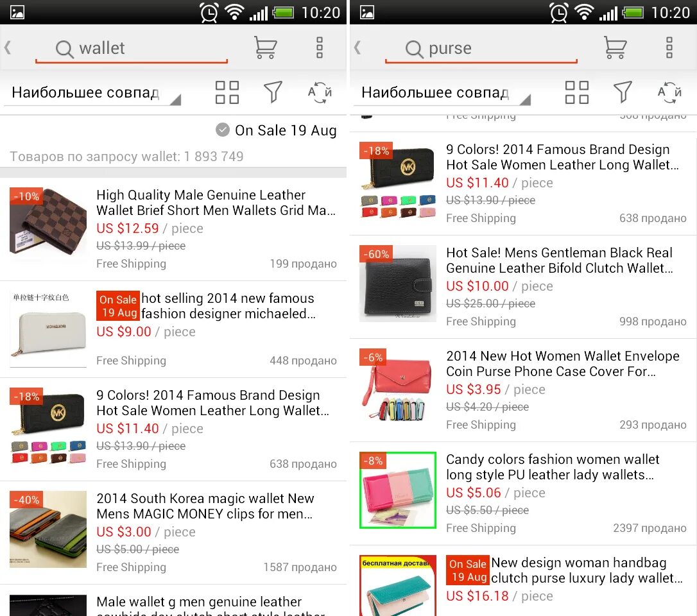Toggle the translate icon in wallet results
Screen dimensions: 697x616
[x=320, y=92]
